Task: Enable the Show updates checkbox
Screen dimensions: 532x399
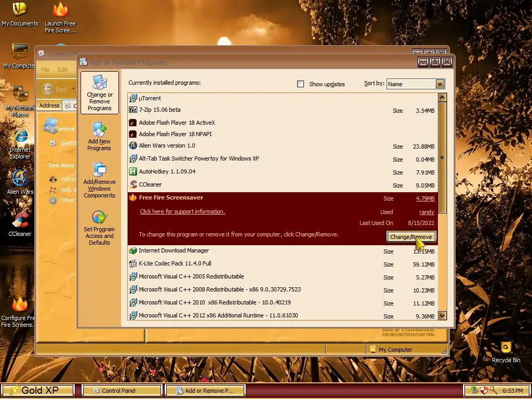Action: coord(300,84)
